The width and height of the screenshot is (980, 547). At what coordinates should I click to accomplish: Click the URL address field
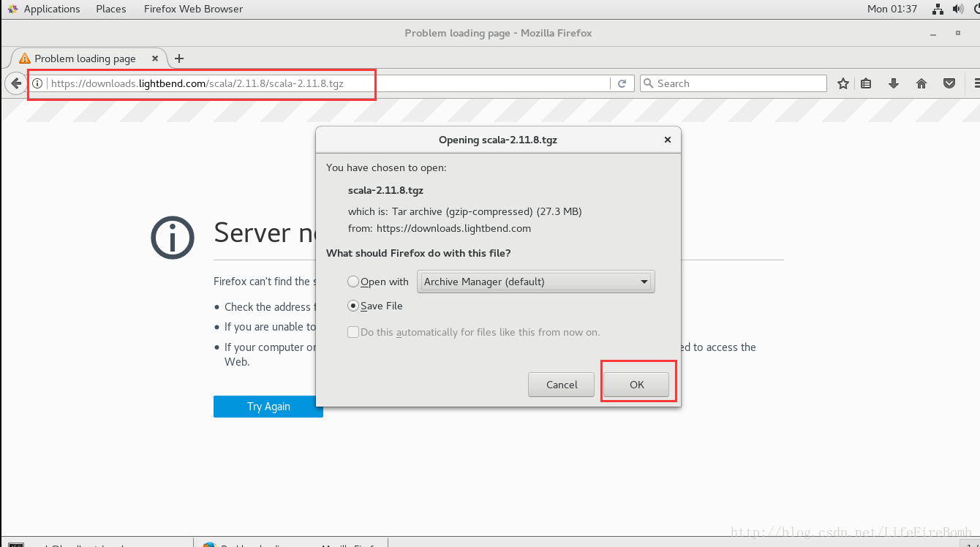329,83
